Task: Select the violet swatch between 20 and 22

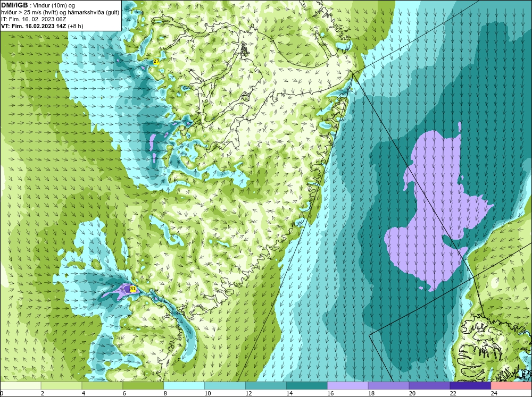Action: coord(429,385)
